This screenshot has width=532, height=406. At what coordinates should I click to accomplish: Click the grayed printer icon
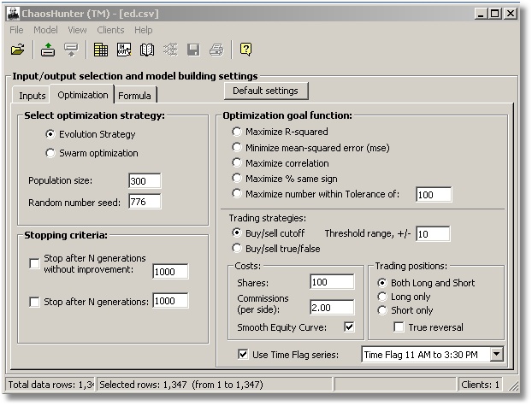(216, 50)
